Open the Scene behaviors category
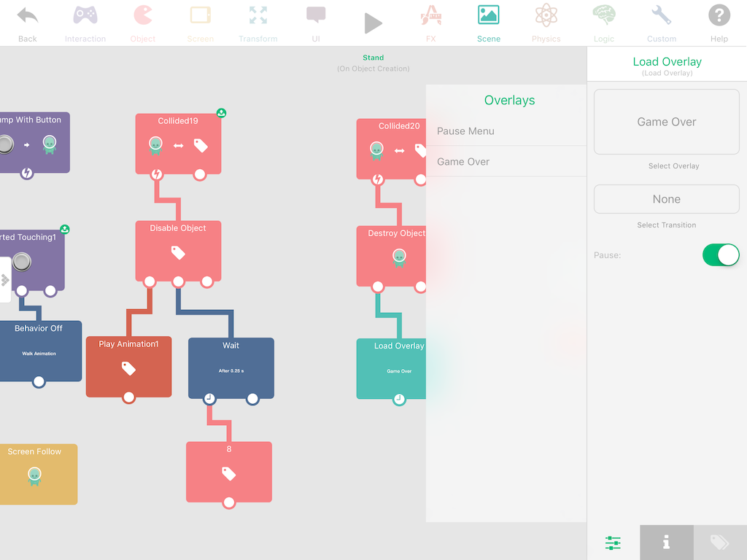 (x=489, y=24)
